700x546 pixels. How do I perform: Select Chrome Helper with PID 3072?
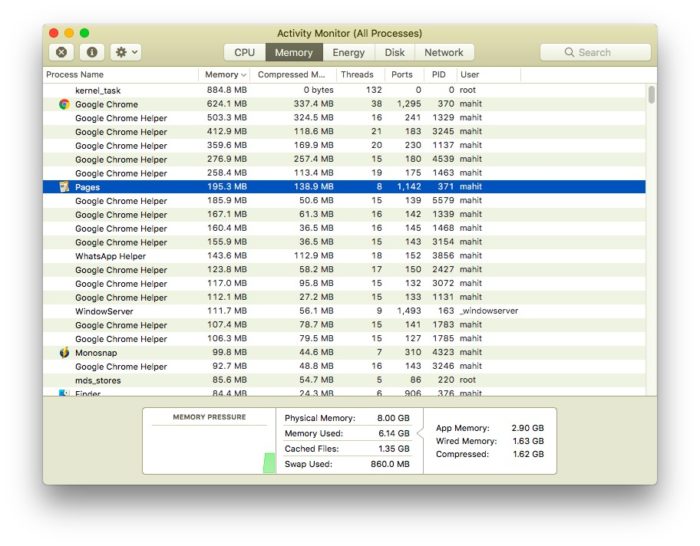344,283
